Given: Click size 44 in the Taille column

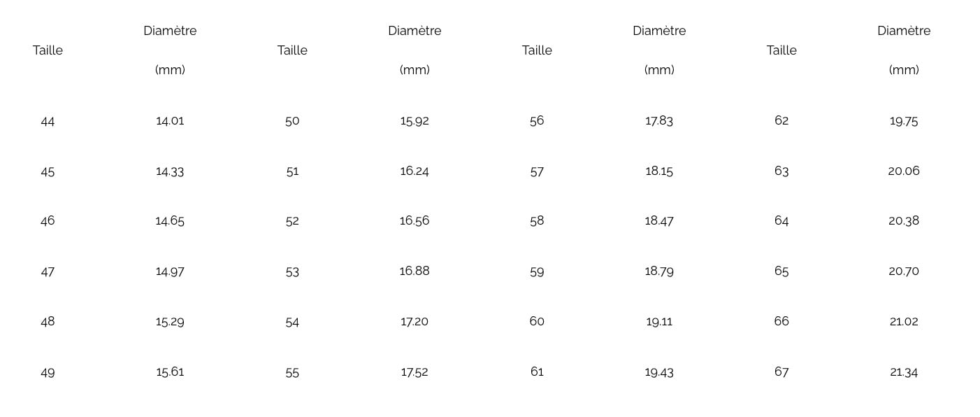Looking at the screenshot, I should pos(48,121).
